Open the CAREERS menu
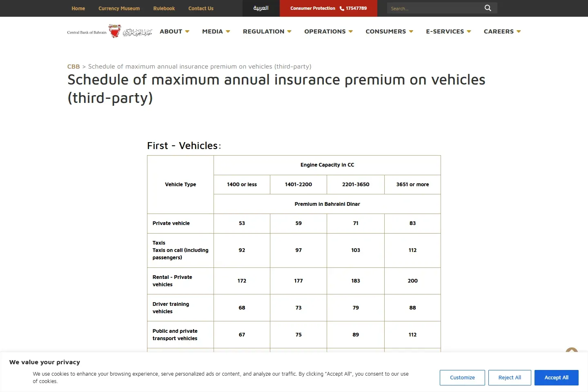 [502, 31]
